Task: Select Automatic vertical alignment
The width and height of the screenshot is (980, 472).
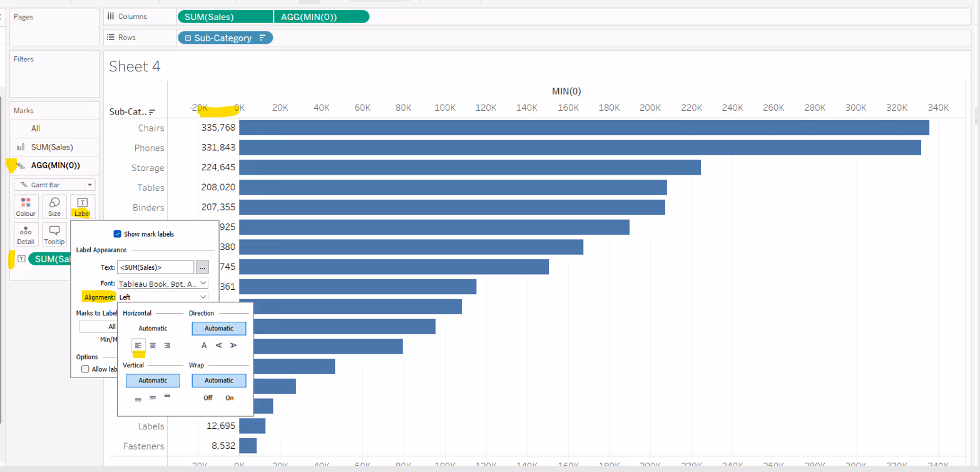Action: (153, 381)
